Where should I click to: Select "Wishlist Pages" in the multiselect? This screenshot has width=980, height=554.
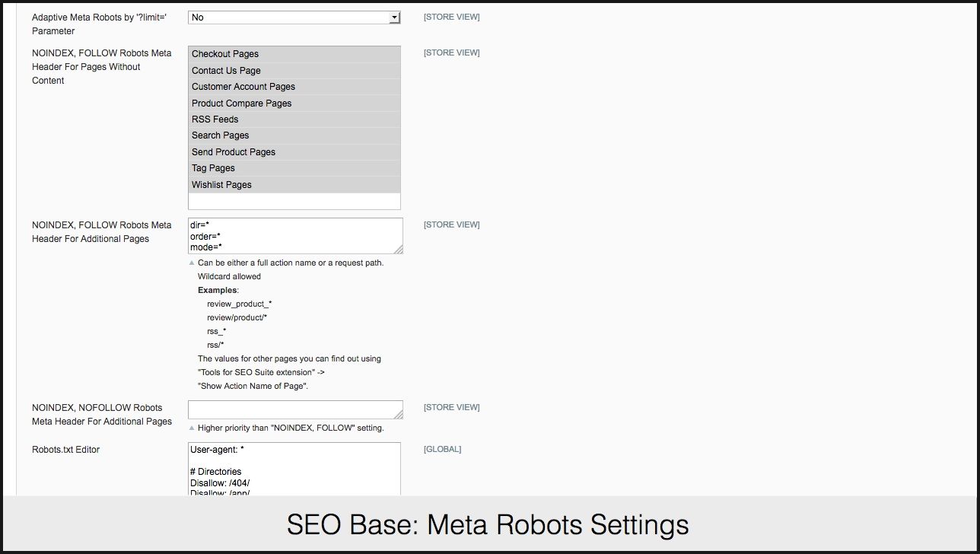tap(294, 185)
